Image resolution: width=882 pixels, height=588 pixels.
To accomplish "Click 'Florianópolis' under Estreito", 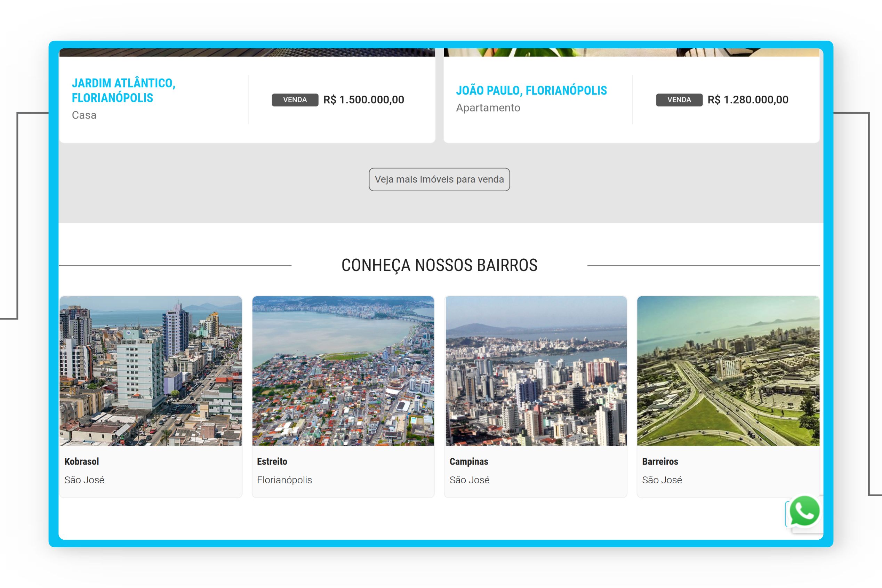I will point(284,480).
